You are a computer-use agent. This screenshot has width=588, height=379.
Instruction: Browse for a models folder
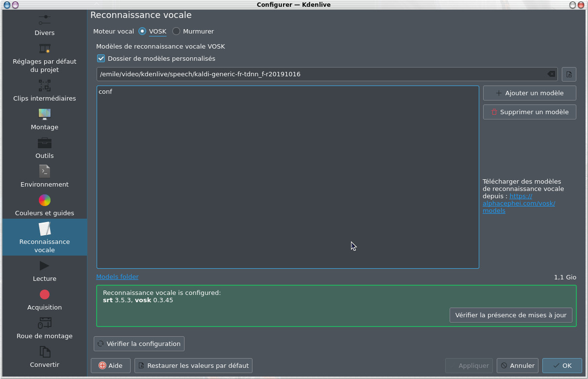tap(569, 74)
